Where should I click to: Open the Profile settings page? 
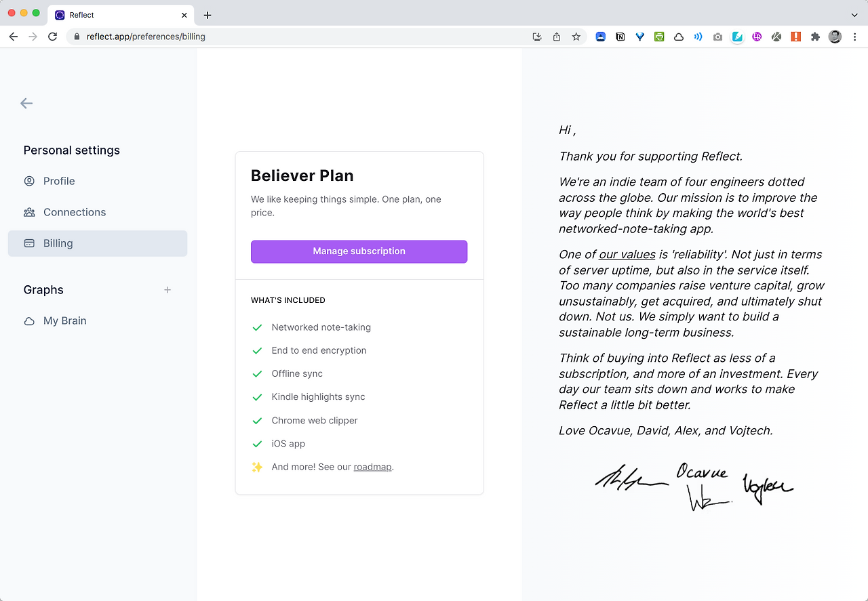pyautogui.click(x=98, y=181)
